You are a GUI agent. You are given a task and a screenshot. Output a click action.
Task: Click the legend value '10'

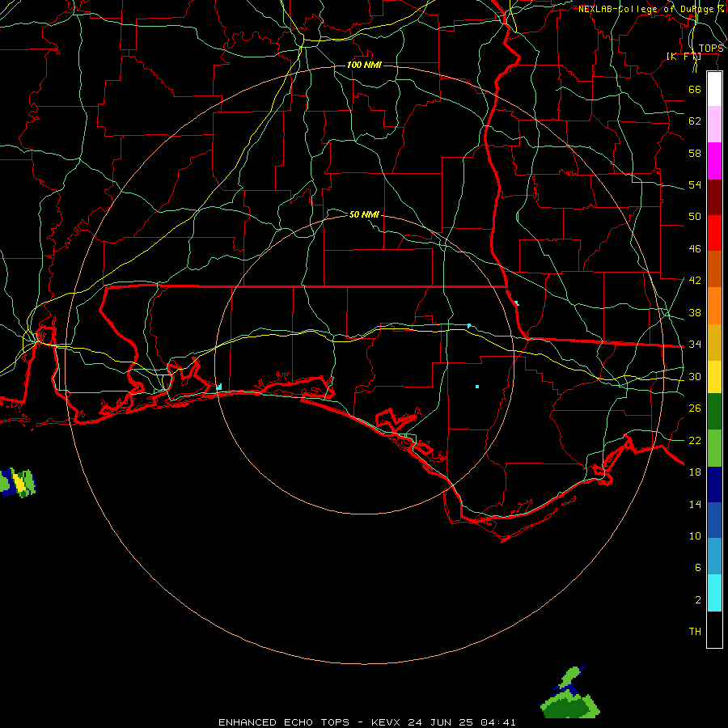coord(695,535)
